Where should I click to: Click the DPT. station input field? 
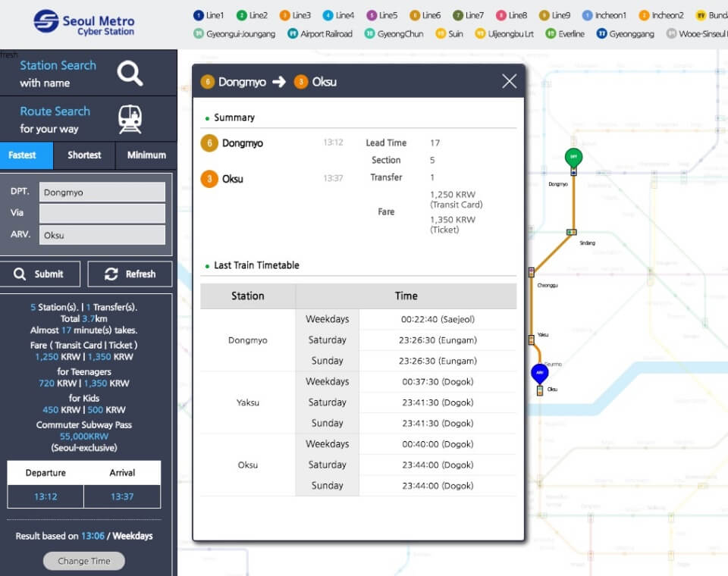pyautogui.click(x=102, y=193)
